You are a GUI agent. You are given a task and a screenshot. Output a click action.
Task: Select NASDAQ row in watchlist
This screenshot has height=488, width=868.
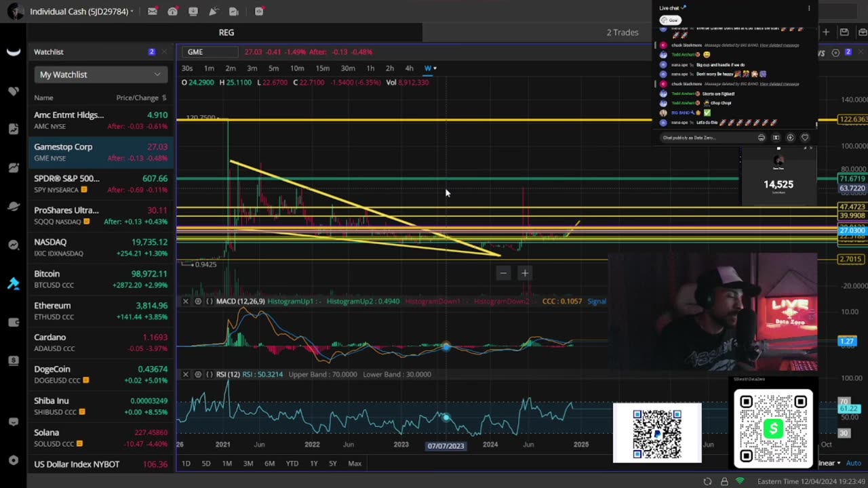(100, 247)
